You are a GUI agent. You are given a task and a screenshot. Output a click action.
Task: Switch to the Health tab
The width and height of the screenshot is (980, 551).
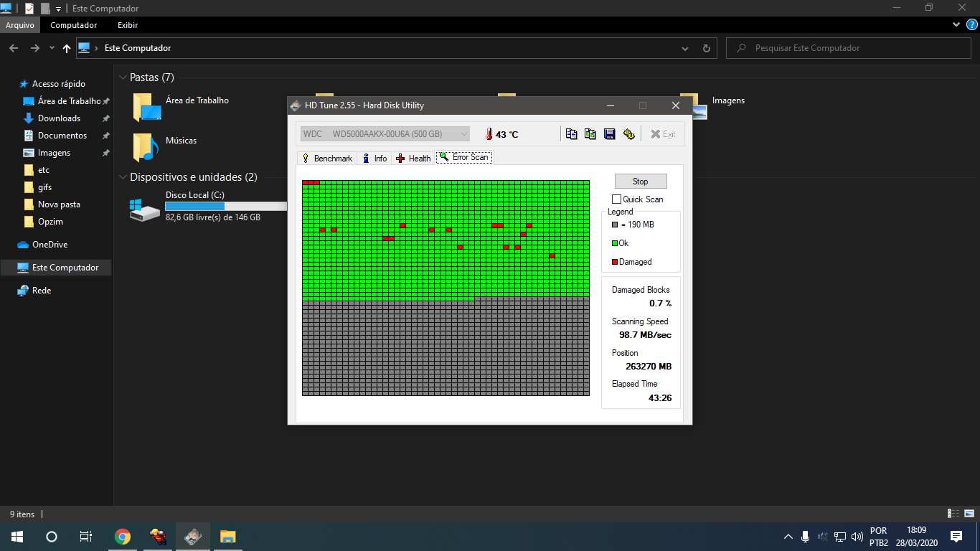pos(413,158)
